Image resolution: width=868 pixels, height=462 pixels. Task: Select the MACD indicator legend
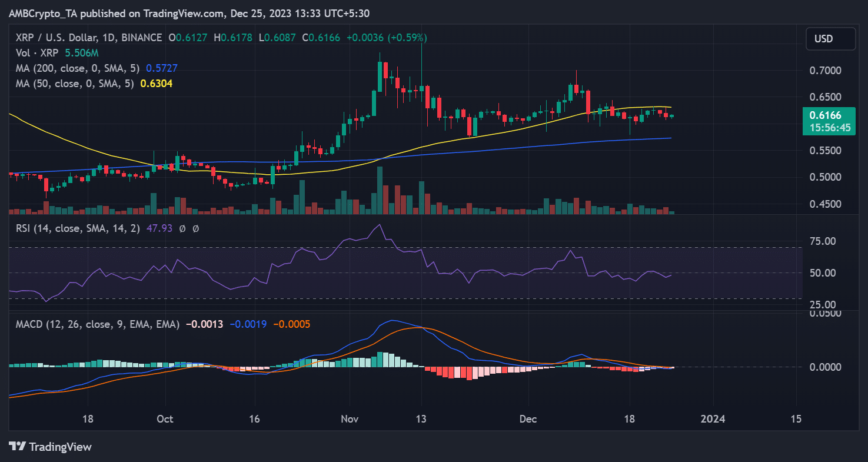point(97,324)
